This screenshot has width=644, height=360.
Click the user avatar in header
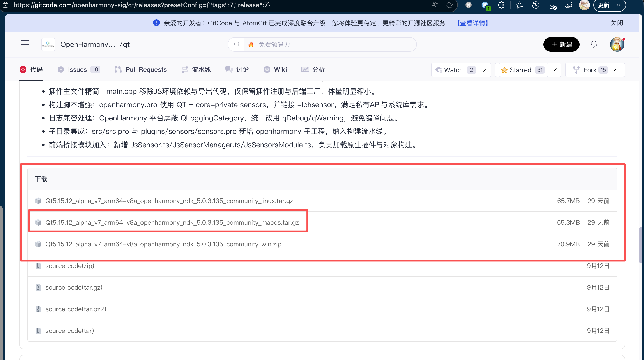[617, 44]
